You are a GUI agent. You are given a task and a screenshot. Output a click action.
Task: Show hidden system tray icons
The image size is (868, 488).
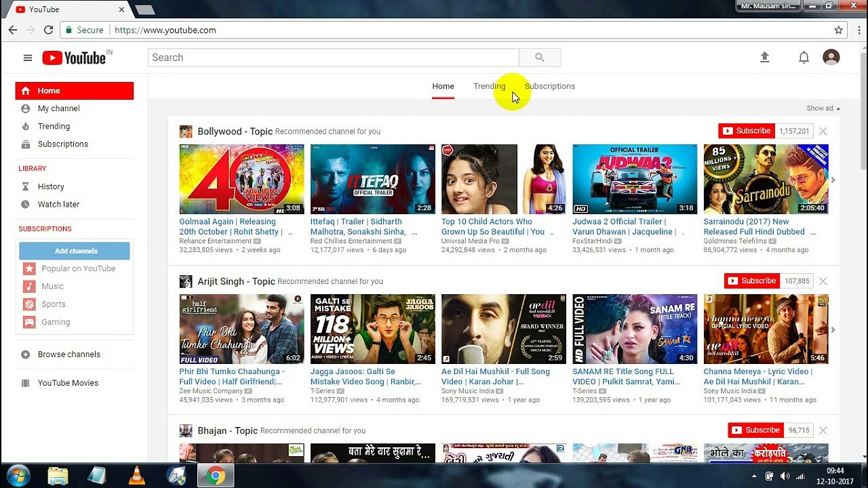754,476
